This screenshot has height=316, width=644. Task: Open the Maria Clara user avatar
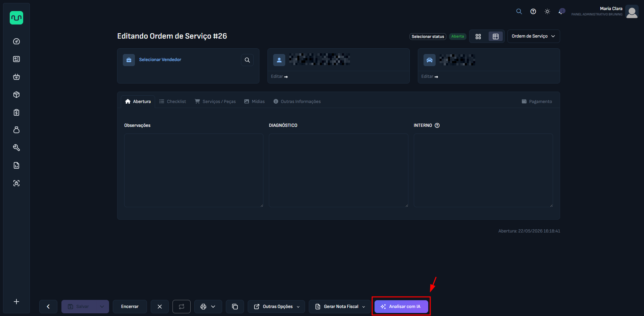632,11
